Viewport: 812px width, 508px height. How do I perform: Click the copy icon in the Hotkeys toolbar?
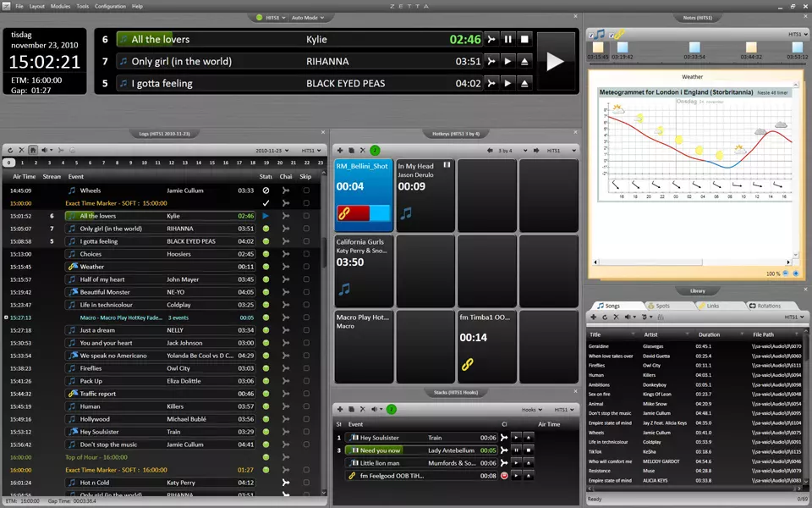(x=350, y=150)
